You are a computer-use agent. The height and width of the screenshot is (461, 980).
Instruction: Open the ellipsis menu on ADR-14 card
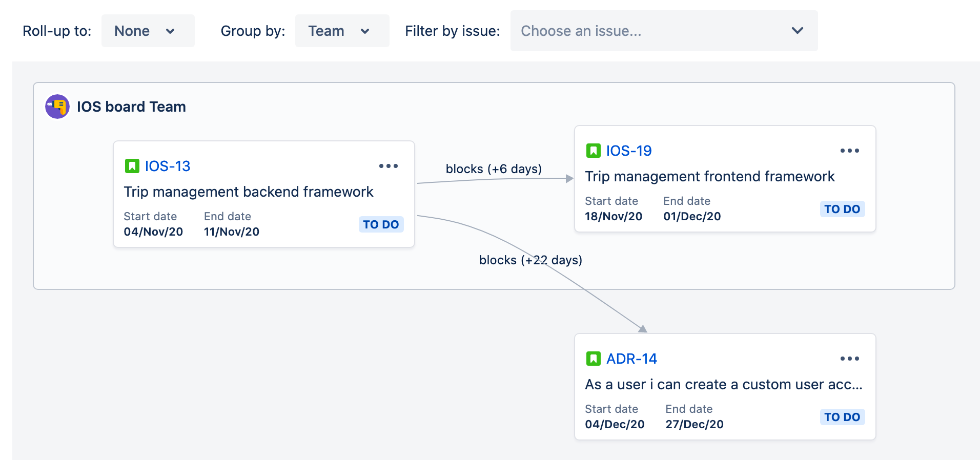coord(849,359)
